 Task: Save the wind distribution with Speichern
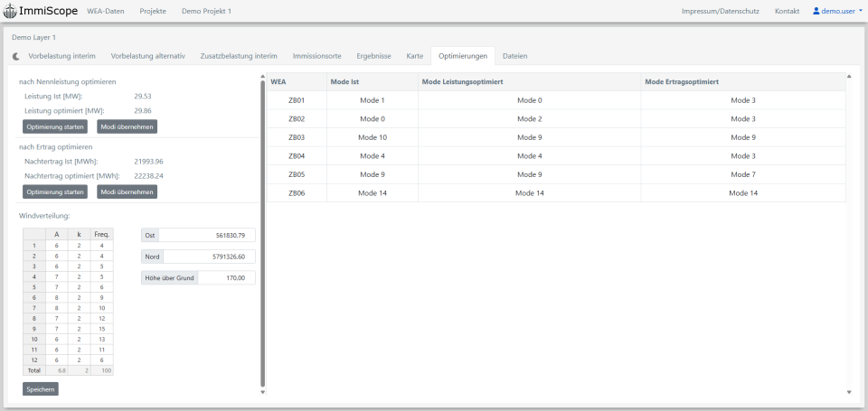point(41,389)
